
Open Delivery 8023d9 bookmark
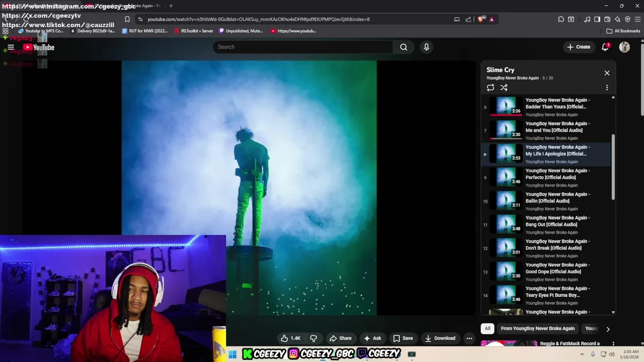tap(93, 31)
